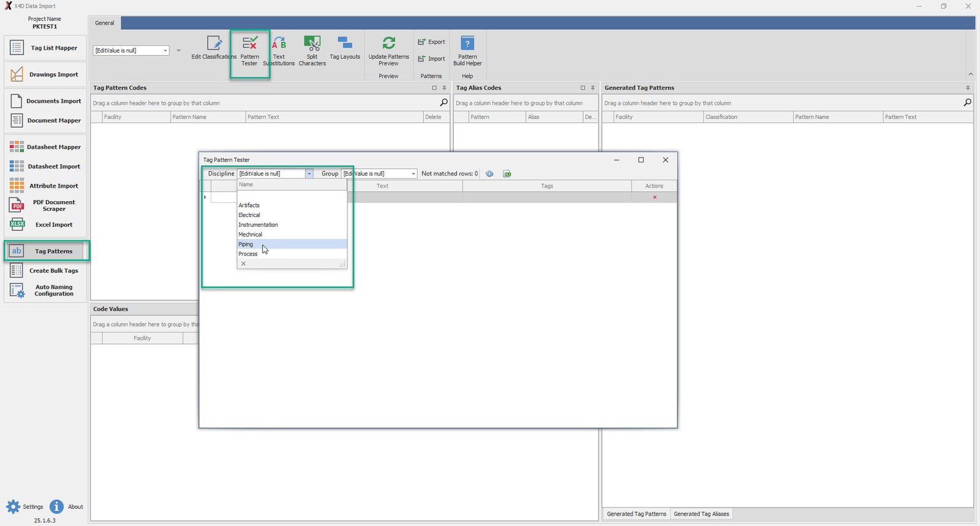Click the Export patterns button

click(x=431, y=42)
